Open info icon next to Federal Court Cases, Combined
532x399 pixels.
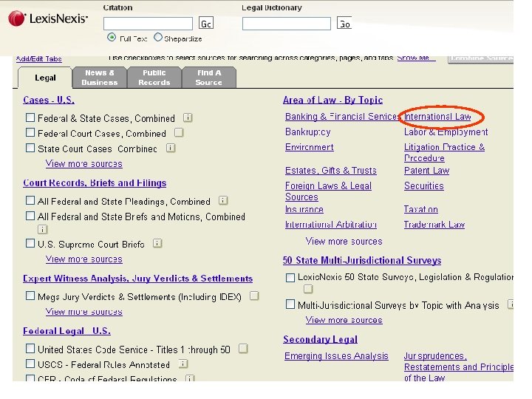179,133
